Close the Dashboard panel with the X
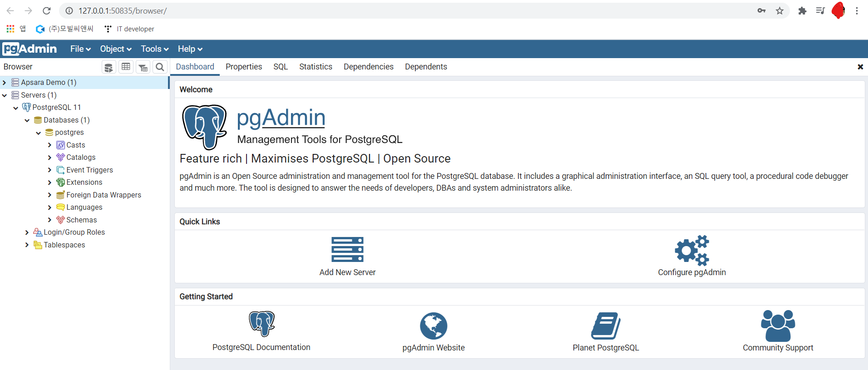The image size is (868, 370). [860, 67]
